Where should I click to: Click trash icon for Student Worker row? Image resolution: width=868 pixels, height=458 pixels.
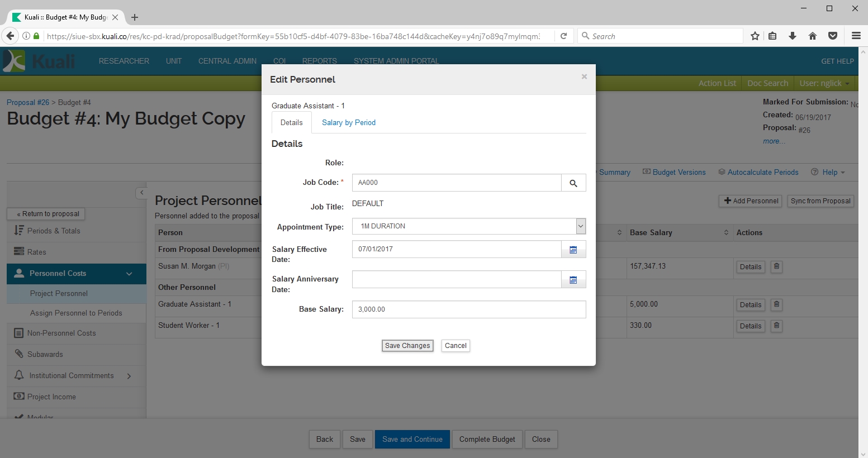click(x=776, y=326)
